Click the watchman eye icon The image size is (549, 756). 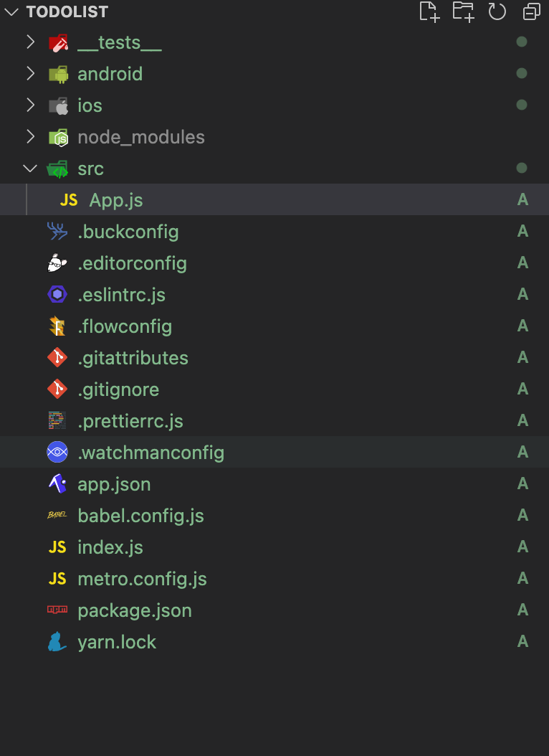click(57, 453)
